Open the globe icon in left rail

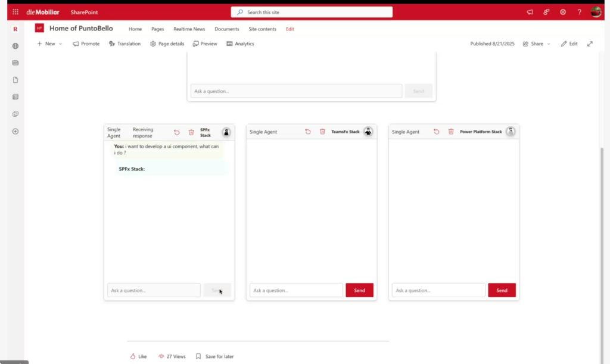pyautogui.click(x=15, y=46)
